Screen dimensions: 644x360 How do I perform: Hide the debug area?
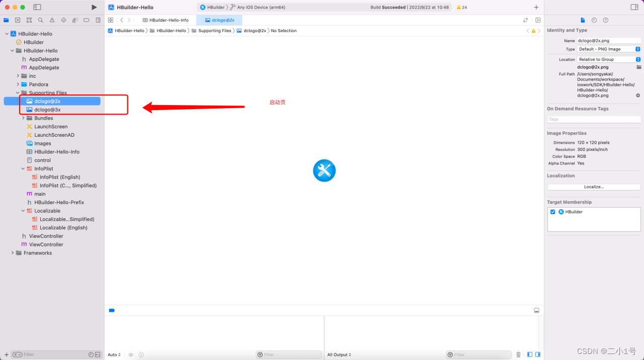[537, 310]
